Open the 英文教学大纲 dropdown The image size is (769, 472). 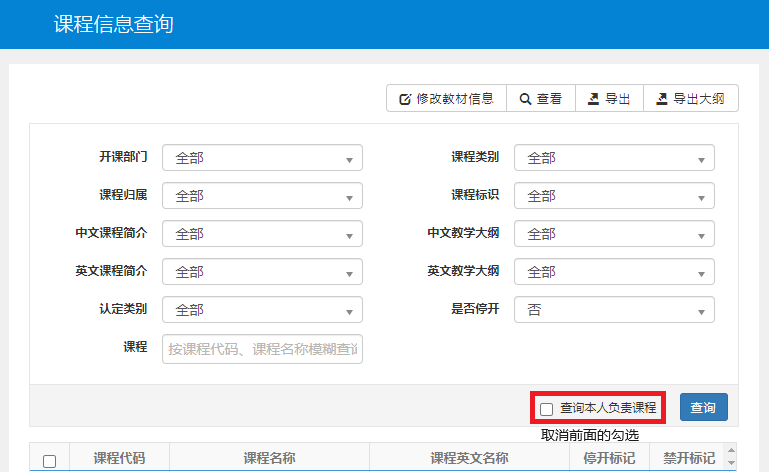(x=614, y=272)
